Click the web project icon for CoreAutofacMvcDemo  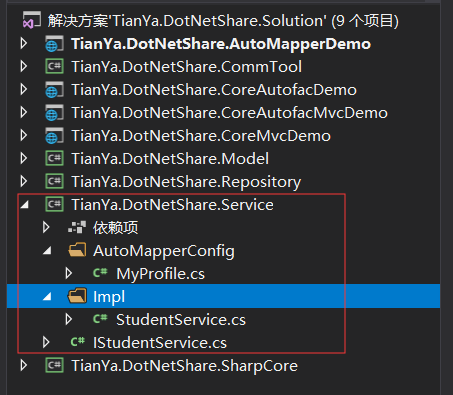[54, 113]
